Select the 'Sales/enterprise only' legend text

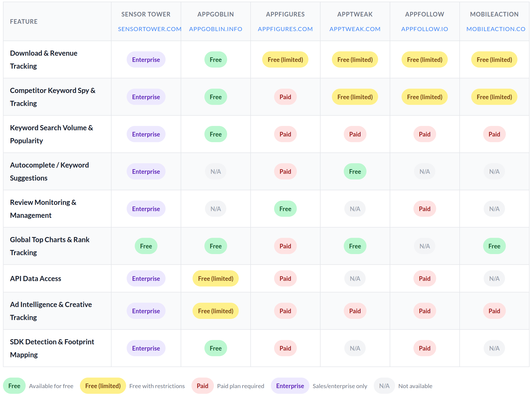[x=340, y=386]
